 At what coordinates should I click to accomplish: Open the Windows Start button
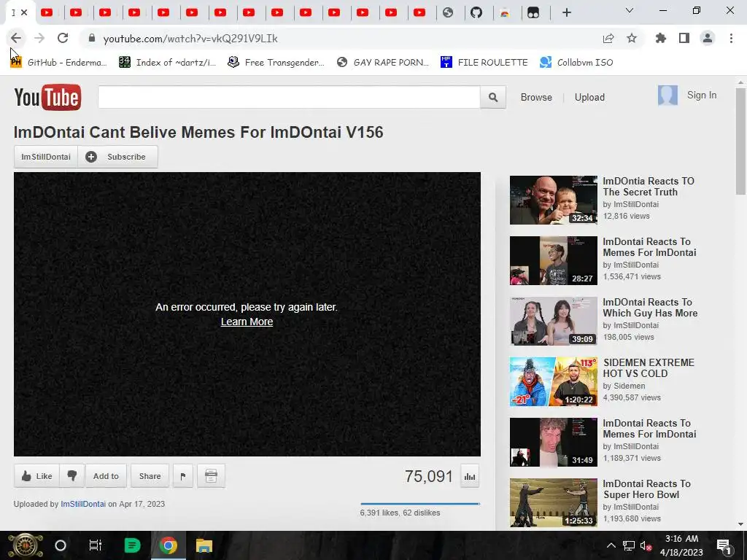pos(26,545)
